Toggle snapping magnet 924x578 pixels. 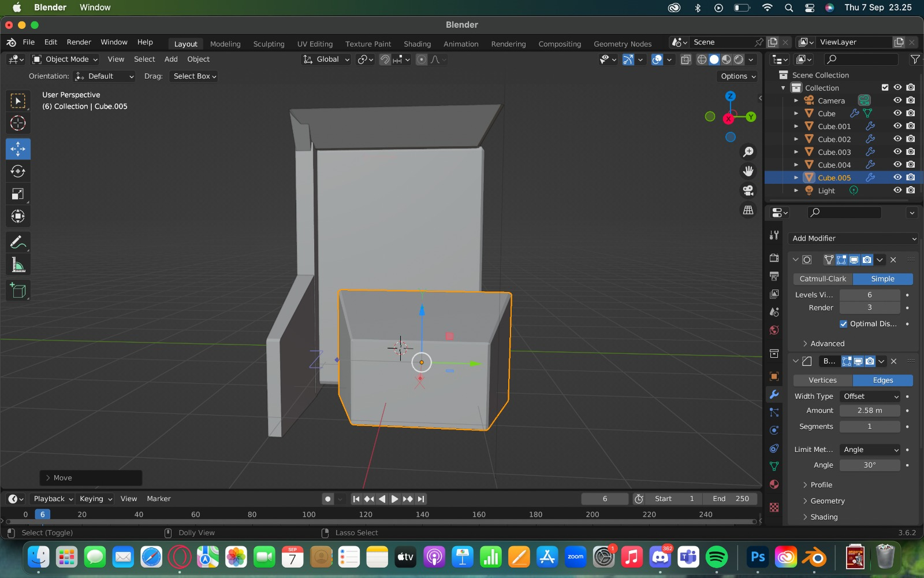[385, 60]
